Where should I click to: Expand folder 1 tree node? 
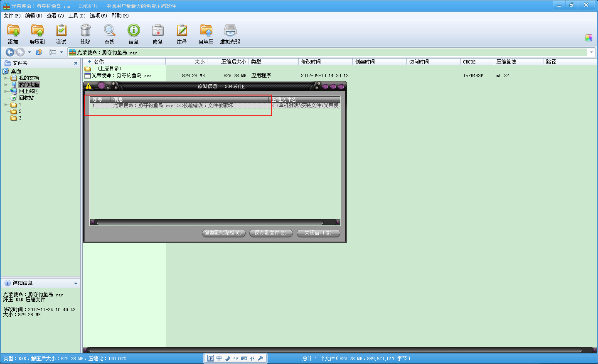point(6,105)
